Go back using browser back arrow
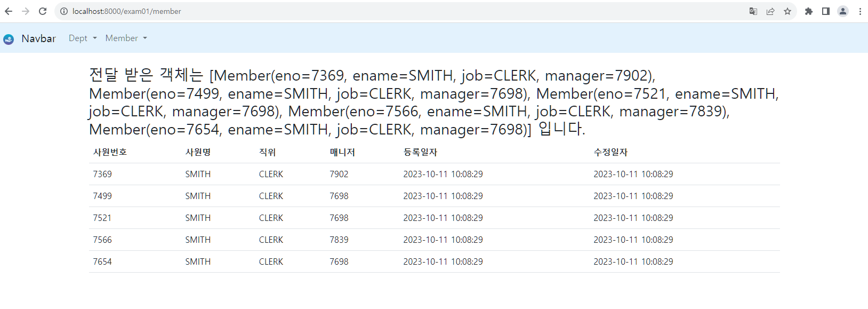The image size is (868, 309). pyautogui.click(x=9, y=11)
